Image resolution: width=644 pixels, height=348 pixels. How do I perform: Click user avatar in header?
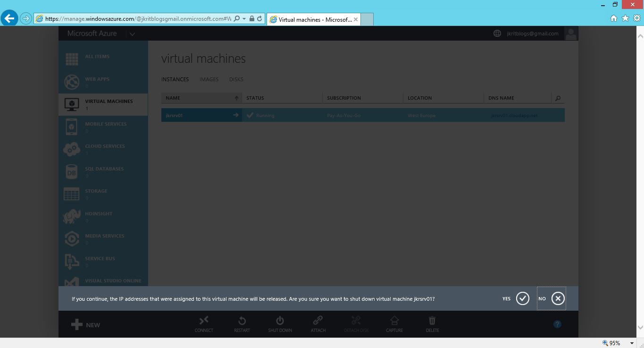(571, 34)
